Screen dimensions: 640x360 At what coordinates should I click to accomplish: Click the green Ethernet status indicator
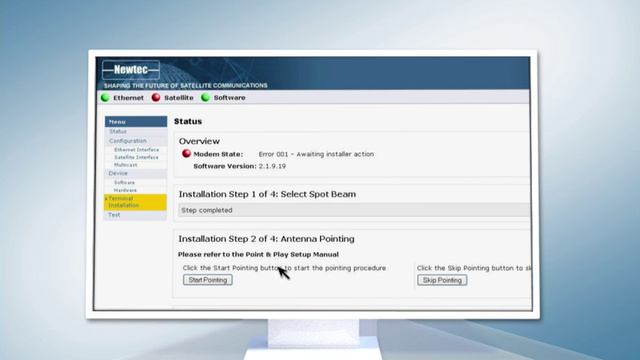105,98
